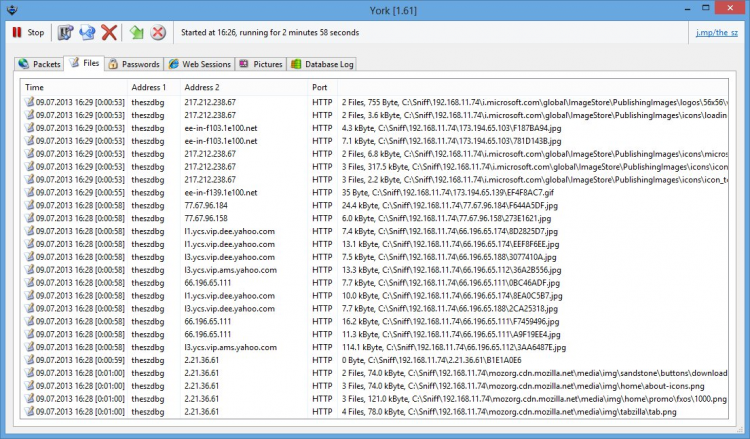The height and width of the screenshot is (439, 750).
Task: Open the Passwords tab
Action: point(134,64)
